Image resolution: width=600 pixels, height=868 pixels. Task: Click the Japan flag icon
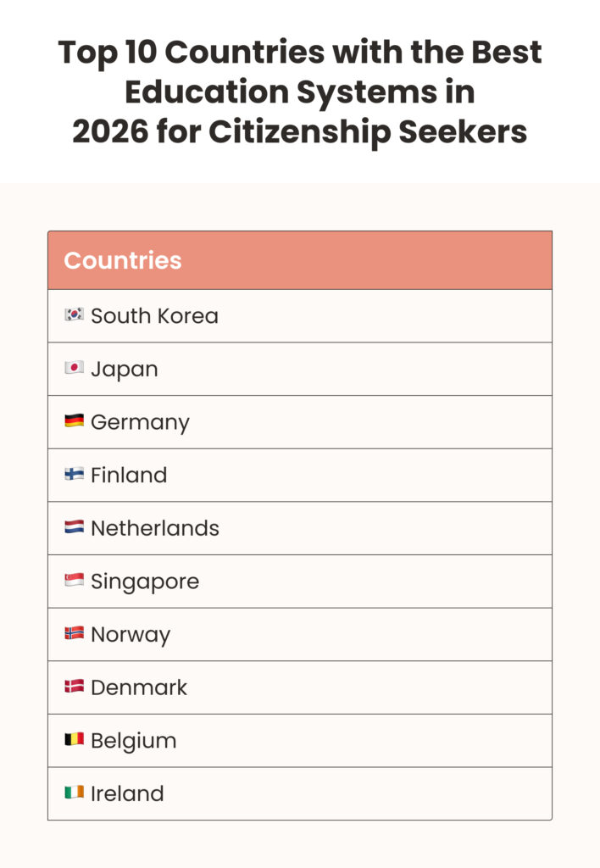[x=74, y=368]
